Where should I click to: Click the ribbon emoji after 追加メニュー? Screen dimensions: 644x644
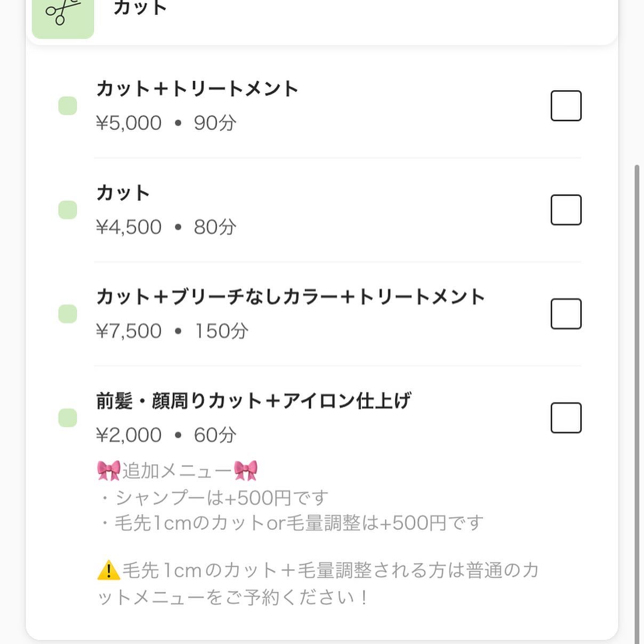tap(246, 470)
